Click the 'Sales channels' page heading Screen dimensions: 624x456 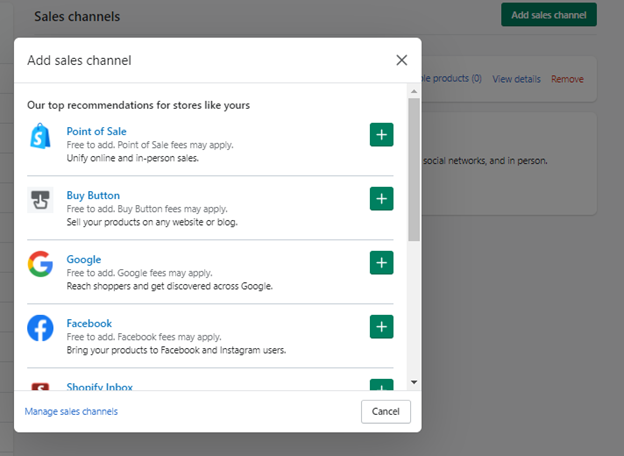(x=77, y=16)
